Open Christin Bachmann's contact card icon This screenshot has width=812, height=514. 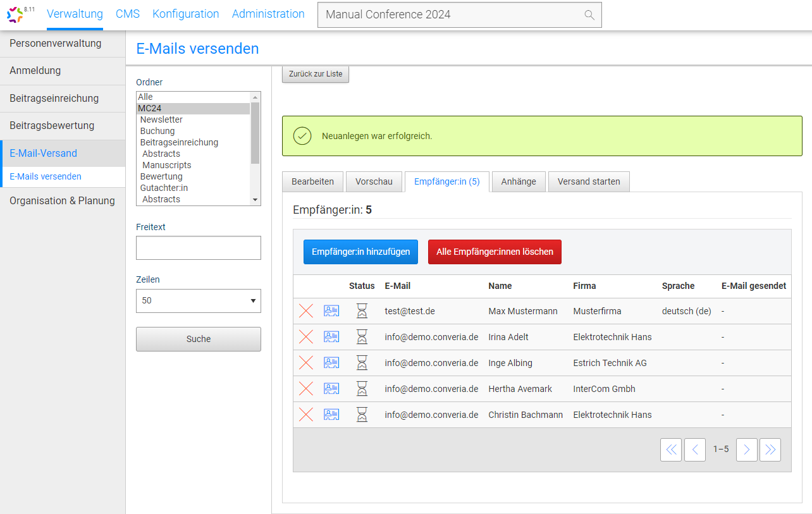coord(331,415)
